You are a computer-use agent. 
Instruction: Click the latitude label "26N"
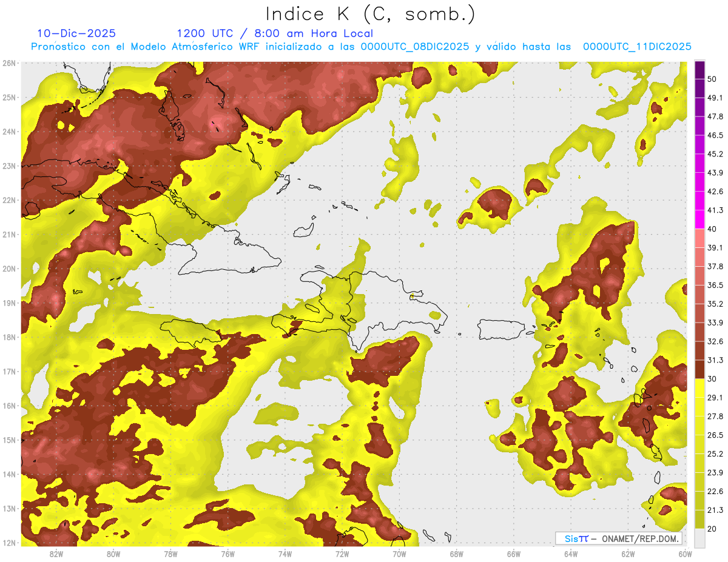point(9,63)
